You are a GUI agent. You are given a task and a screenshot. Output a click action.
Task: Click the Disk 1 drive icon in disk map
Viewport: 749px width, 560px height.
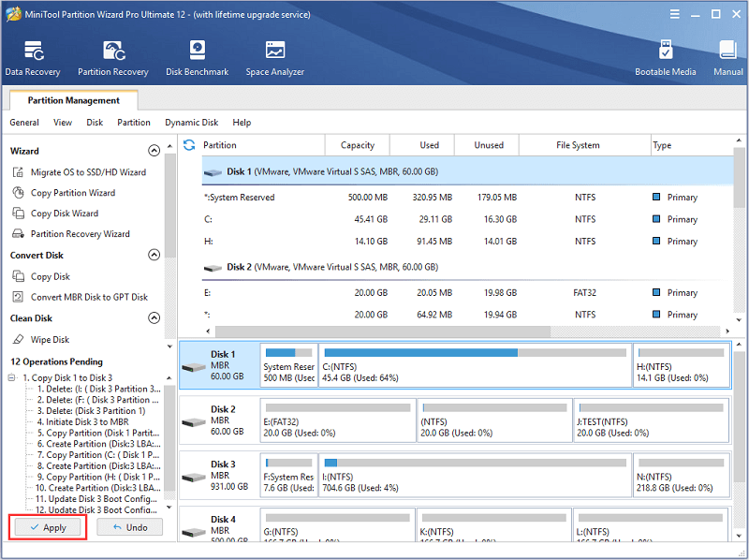tap(194, 367)
